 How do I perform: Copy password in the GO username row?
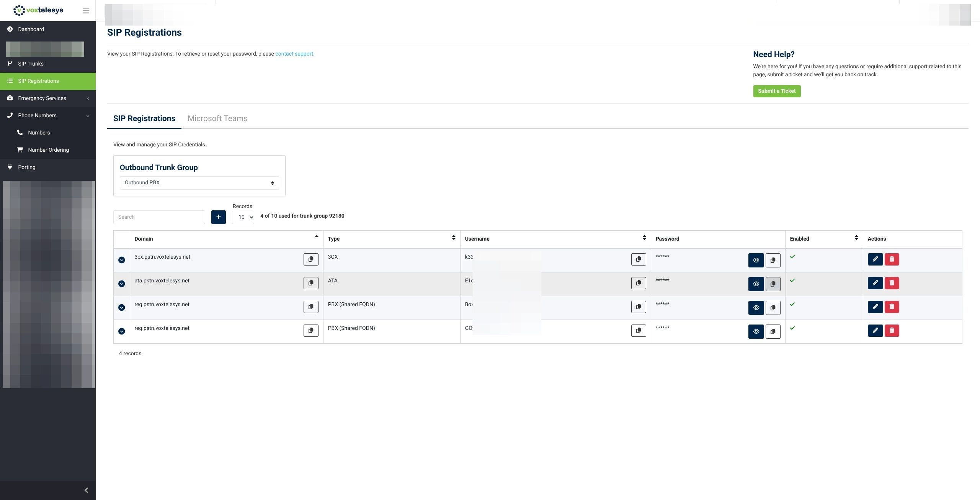pyautogui.click(x=773, y=332)
